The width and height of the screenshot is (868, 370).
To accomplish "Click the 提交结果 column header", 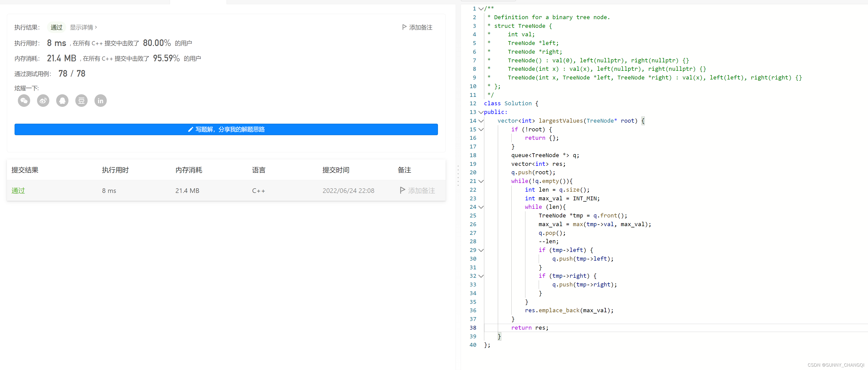I will point(25,170).
